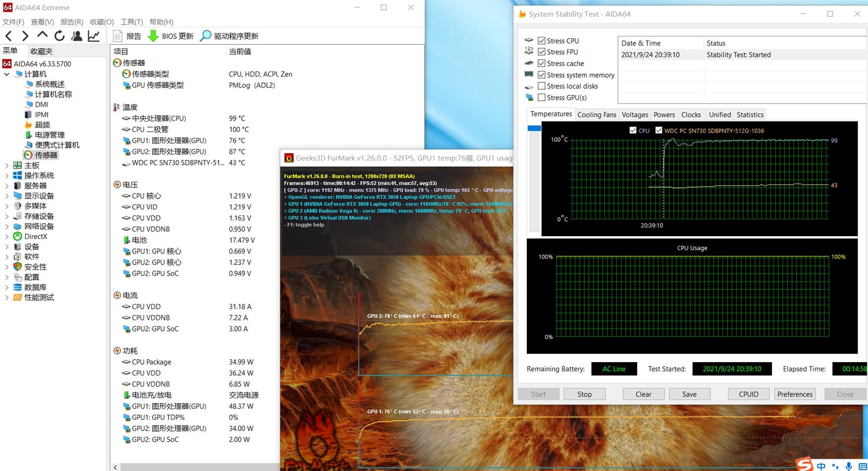Click the driver update magnifier icon
Screen dimensions: 868x471
point(205,36)
